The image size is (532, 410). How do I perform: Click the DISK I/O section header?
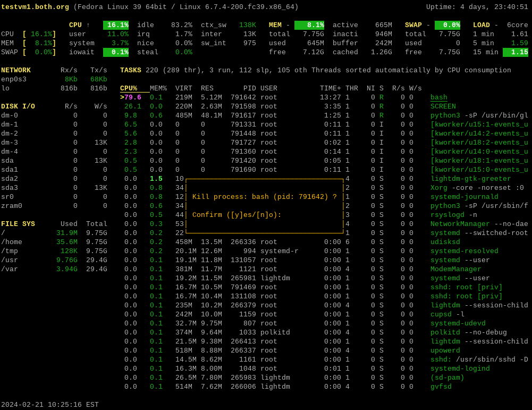[18, 106]
